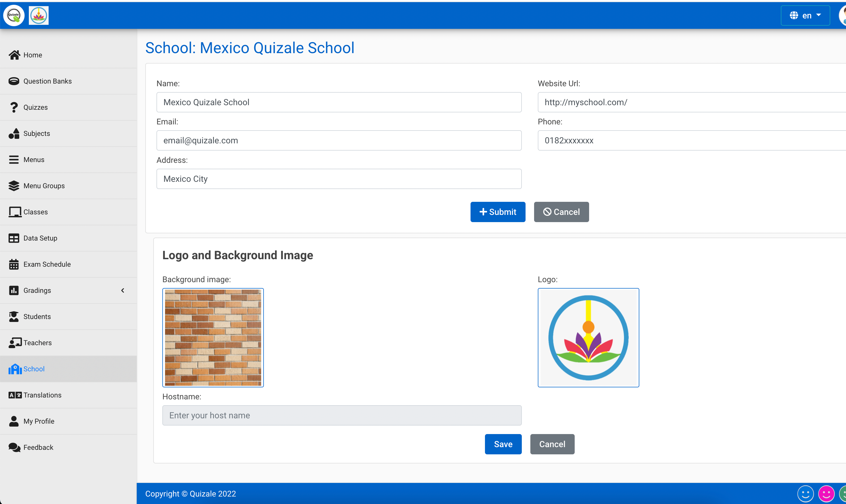Go to the Data Setup menu item
846x504 pixels.
40,238
